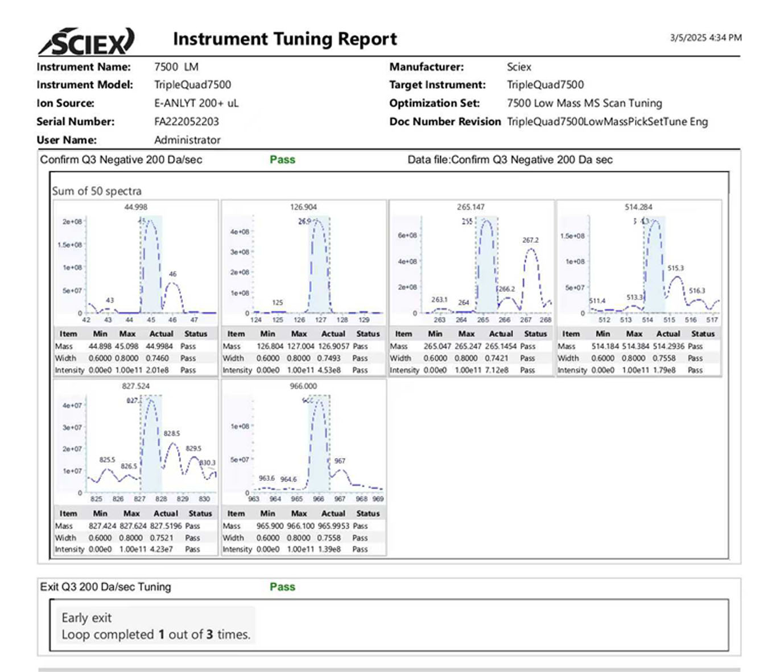Screen dimensions: 784x672
Task: Select the 966.000 mass spectrum chart
Action: click(303, 443)
